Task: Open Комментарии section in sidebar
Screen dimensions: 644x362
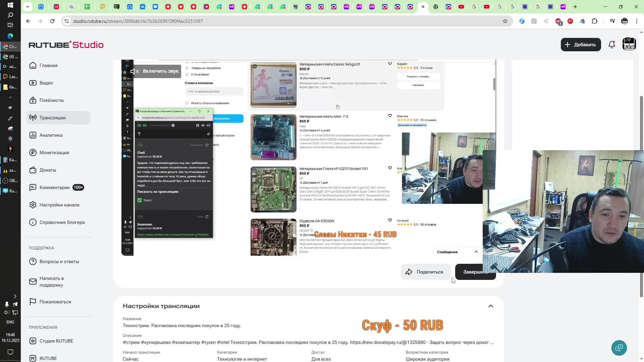Action: [54, 187]
